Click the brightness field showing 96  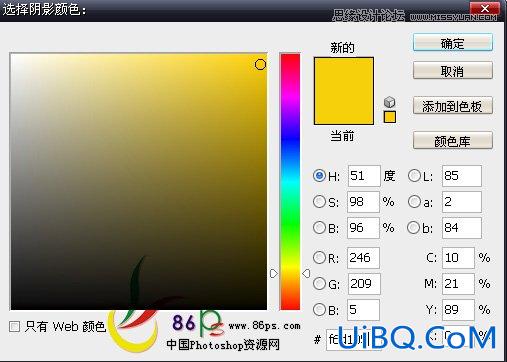pyautogui.click(x=363, y=228)
